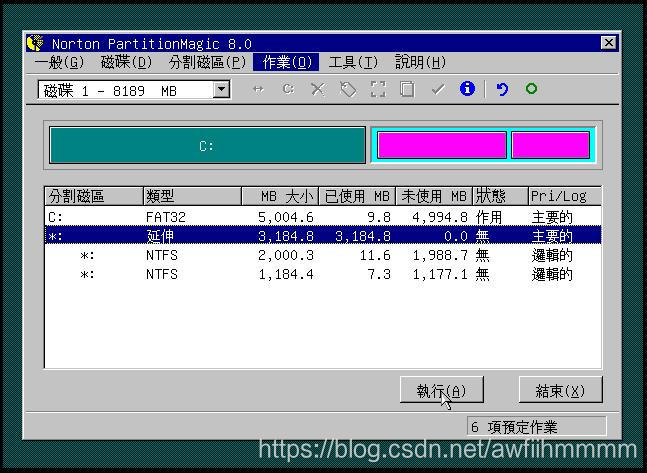Click the 6 項預定作業 status field
This screenshot has height=473, width=647.
click(x=537, y=427)
